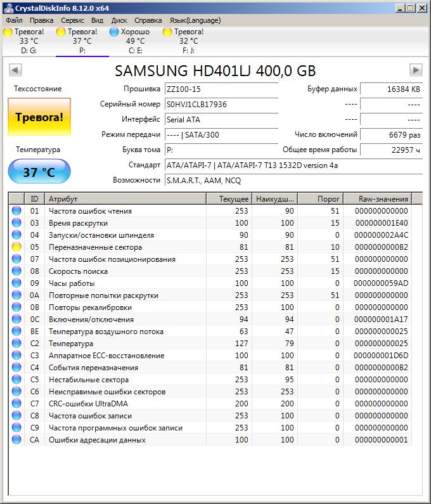Select the Переназначенные сектора attribute row
This screenshot has width=431, height=504.
[210, 247]
